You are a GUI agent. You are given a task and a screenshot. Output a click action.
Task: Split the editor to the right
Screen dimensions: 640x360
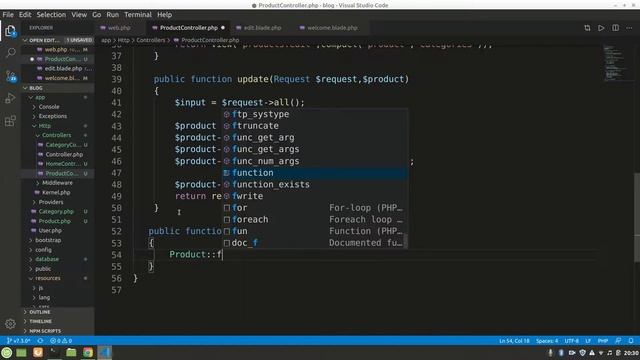click(x=615, y=28)
